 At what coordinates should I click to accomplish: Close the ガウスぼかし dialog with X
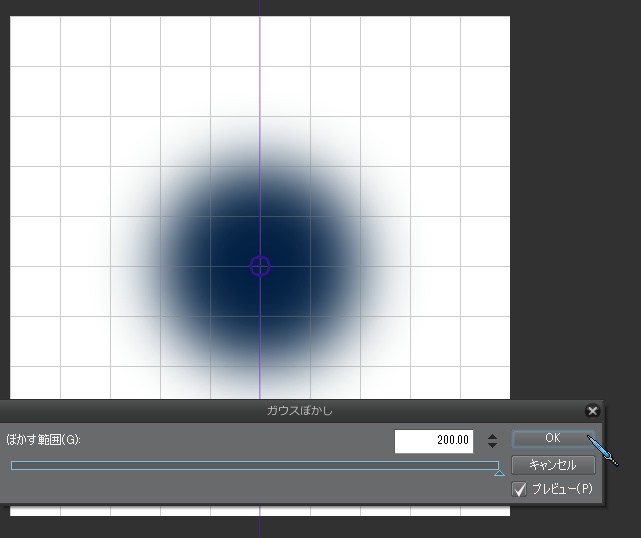(x=592, y=411)
